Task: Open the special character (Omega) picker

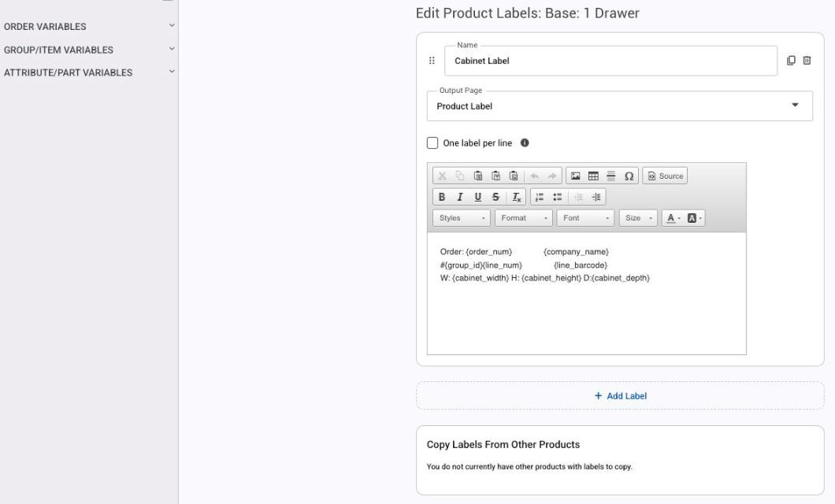Action: 629,176
